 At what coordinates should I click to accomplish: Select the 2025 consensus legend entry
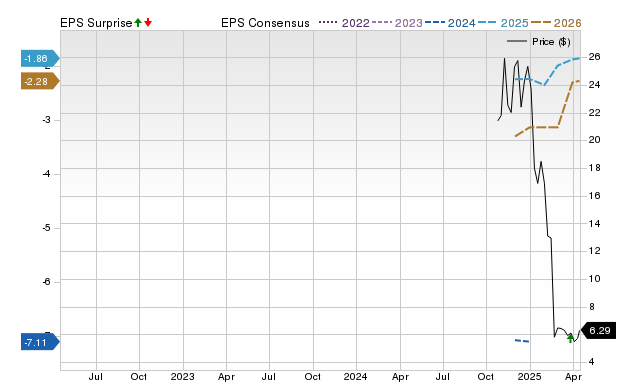[503, 23]
